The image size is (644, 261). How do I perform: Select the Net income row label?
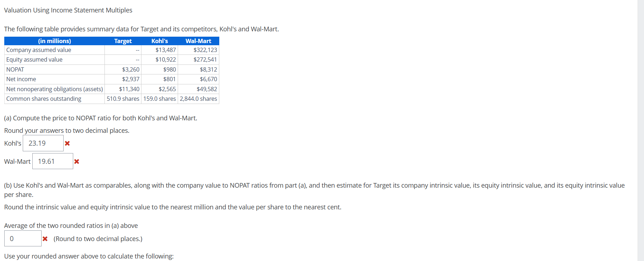21,79
